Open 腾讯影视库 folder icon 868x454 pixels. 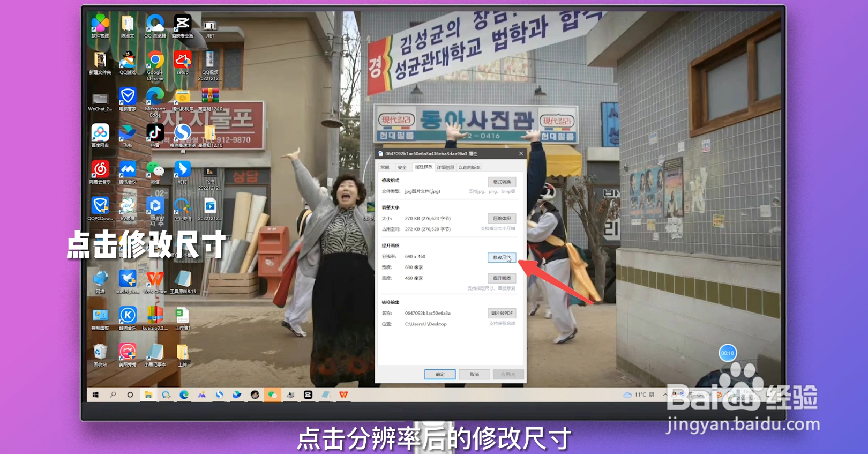click(x=183, y=100)
